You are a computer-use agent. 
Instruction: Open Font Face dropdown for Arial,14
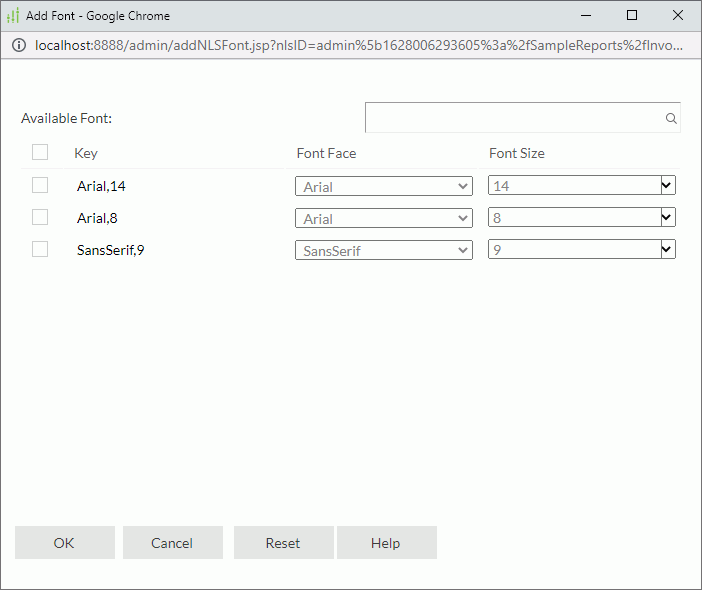click(384, 186)
